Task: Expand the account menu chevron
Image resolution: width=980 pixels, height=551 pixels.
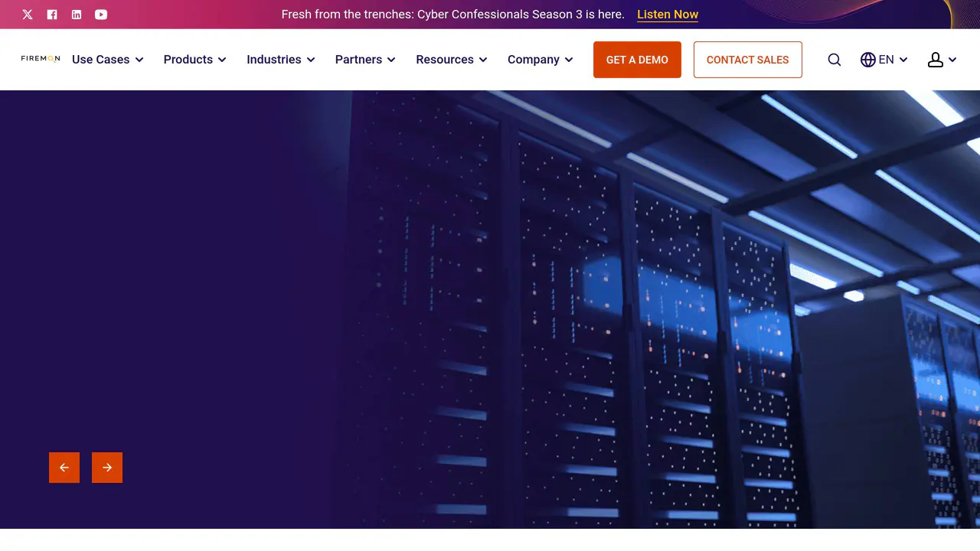Action: coord(952,60)
